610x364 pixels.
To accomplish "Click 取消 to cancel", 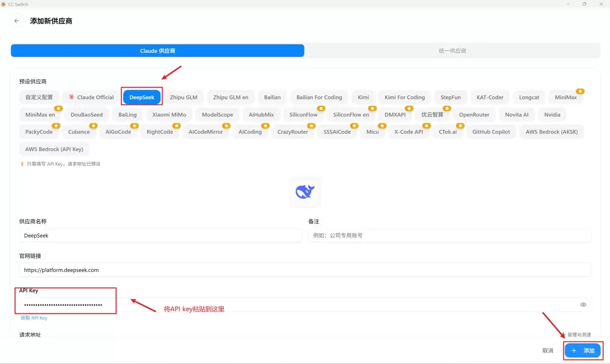I will tap(547, 351).
